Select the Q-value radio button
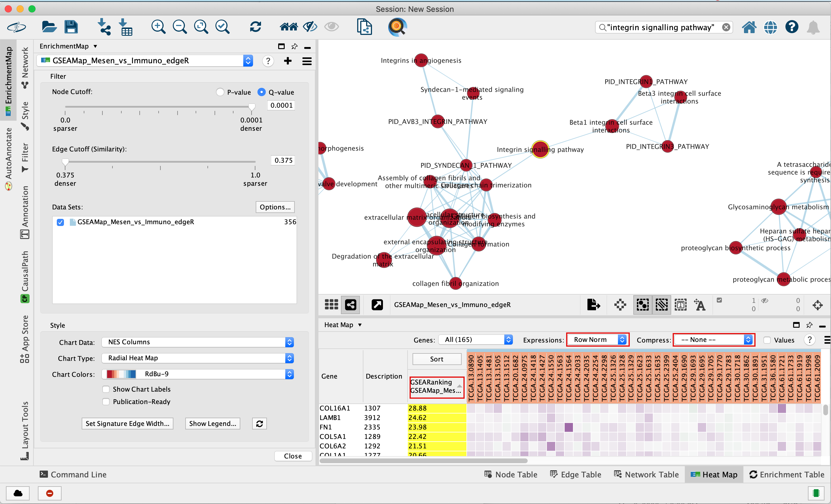The image size is (831, 504). [x=261, y=92]
